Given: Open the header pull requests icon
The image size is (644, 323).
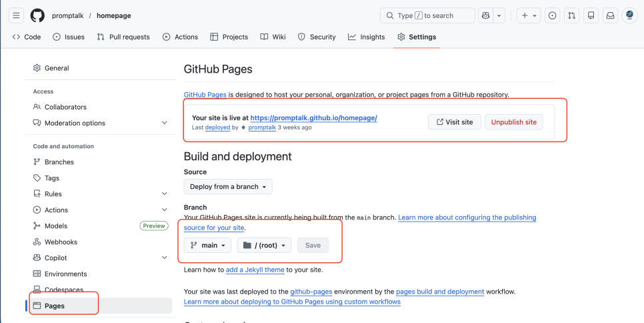Looking at the screenshot, I should (572, 15).
